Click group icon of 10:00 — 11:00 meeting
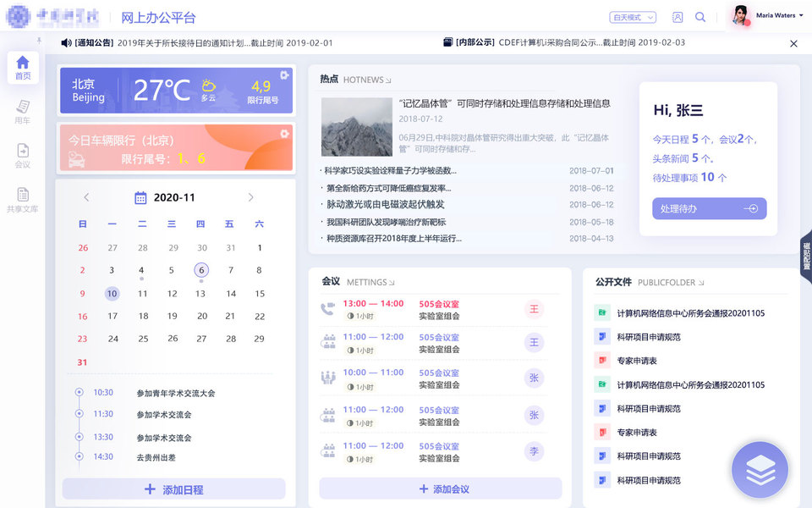The width and height of the screenshot is (812, 508). click(328, 378)
